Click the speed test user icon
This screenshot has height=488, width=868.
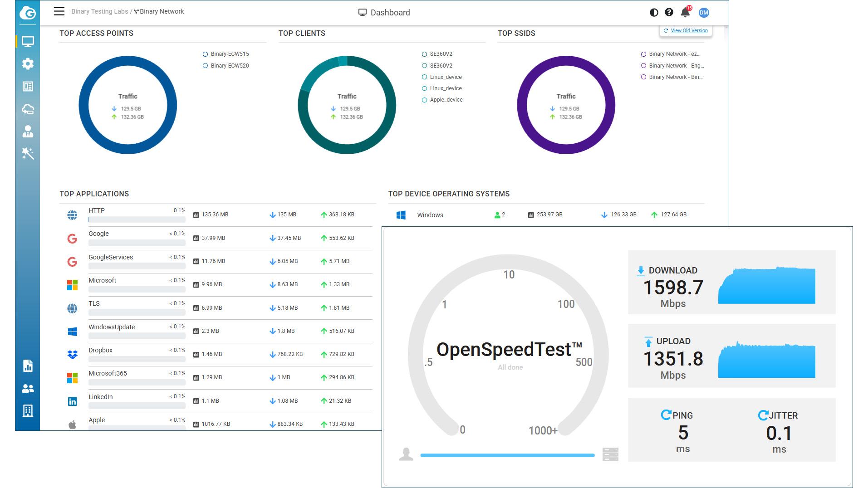406,454
